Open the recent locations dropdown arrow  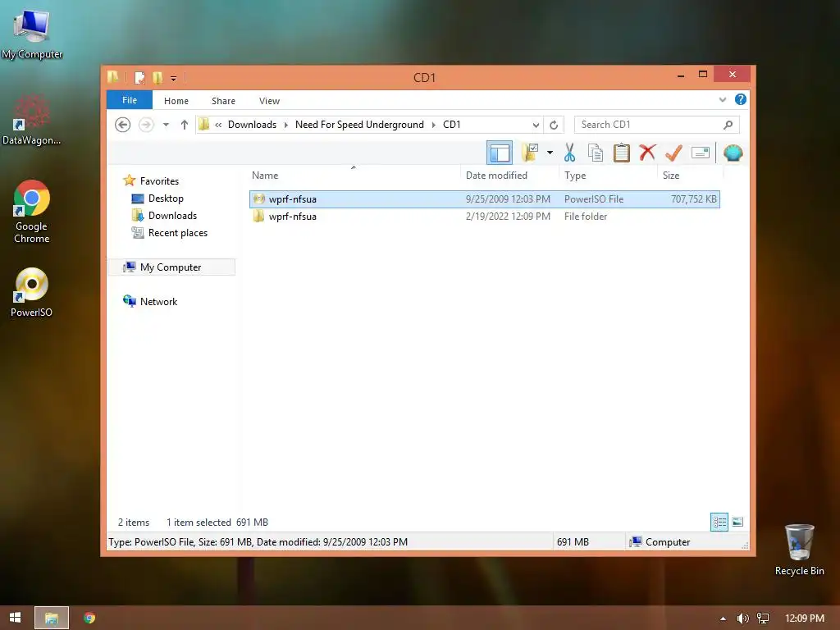(x=166, y=125)
